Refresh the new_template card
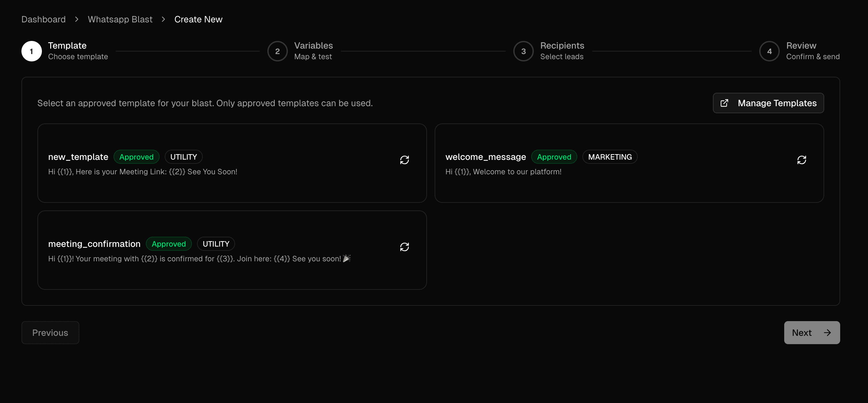 404,160
